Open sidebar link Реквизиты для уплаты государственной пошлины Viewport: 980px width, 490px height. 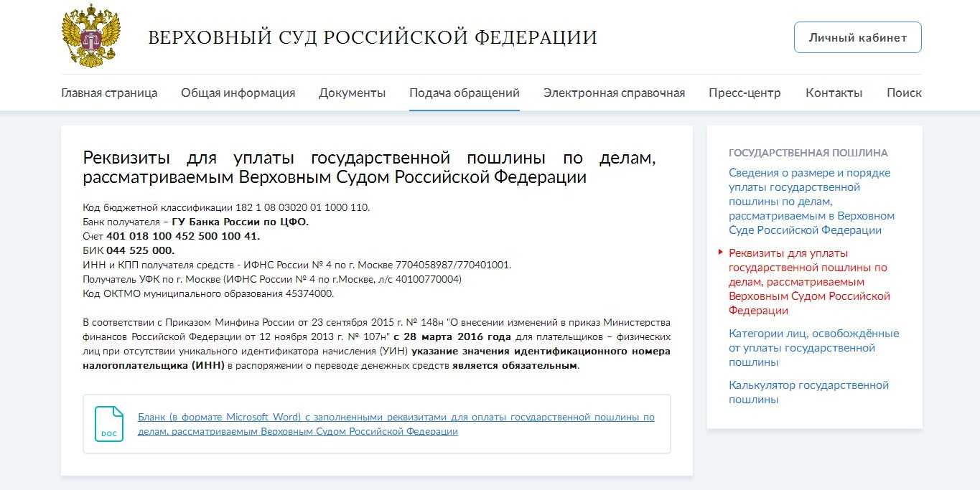(809, 282)
